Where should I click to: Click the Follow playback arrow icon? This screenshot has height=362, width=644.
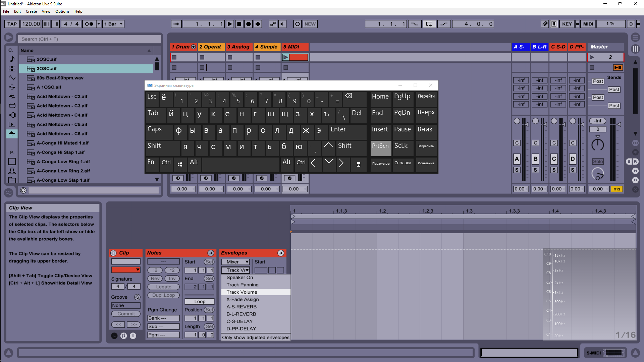[176, 24]
